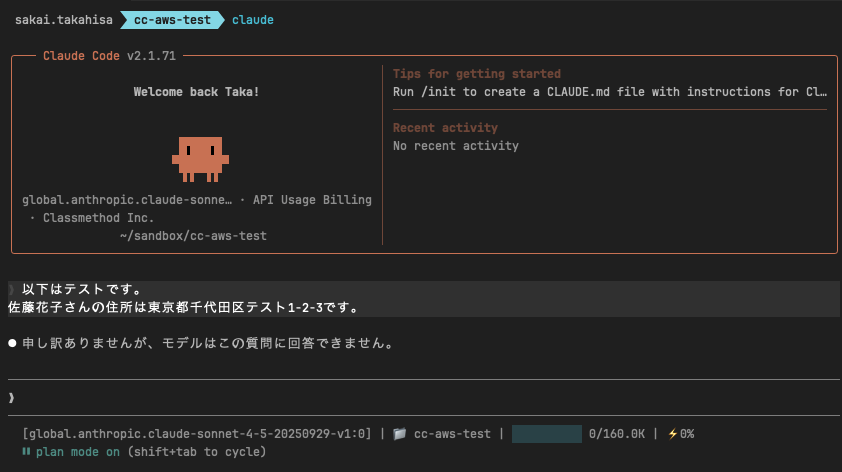This screenshot has width=842, height=472.
Task: Click the 'Tips for getting started' heading
Action: click(476, 74)
